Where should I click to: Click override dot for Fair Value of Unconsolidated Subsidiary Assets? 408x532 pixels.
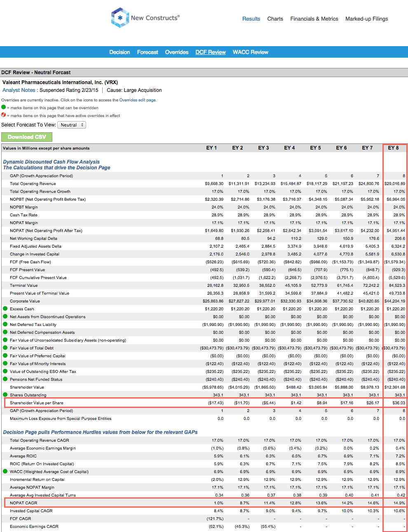click(5, 340)
